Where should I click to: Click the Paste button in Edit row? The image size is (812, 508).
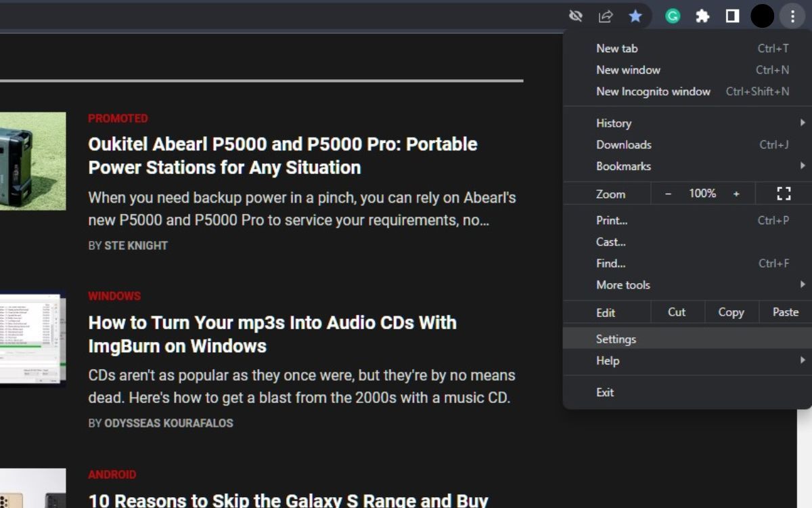[786, 312]
